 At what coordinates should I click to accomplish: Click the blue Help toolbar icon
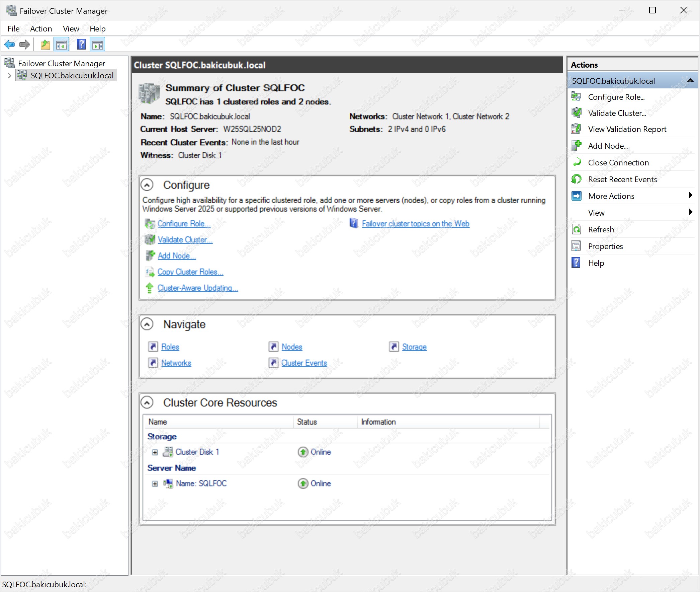tap(81, 44)
